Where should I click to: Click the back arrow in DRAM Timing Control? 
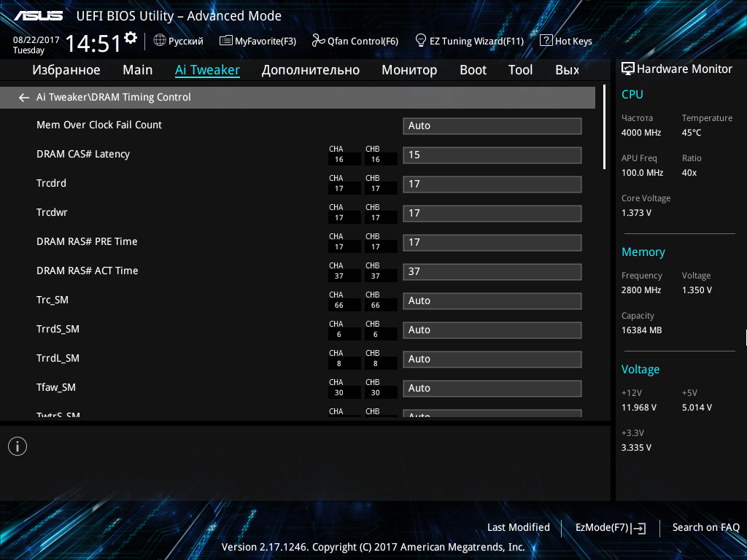(24, 98)
